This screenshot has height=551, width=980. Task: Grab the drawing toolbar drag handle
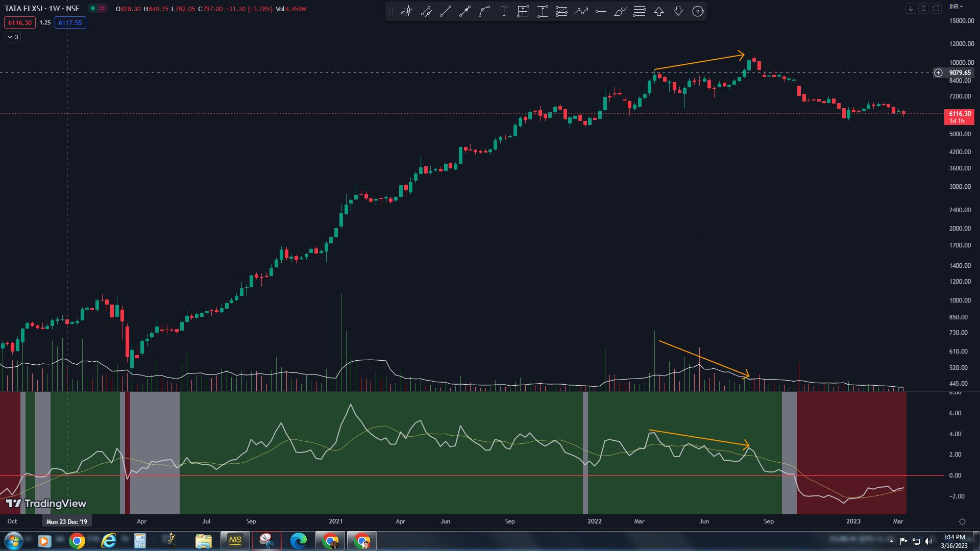pos(391,11)
